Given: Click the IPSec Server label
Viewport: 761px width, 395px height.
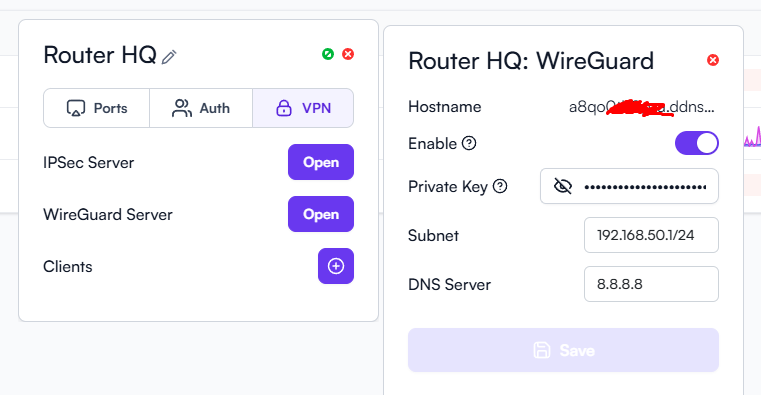Looking at the screenshot, I should 88,163.
